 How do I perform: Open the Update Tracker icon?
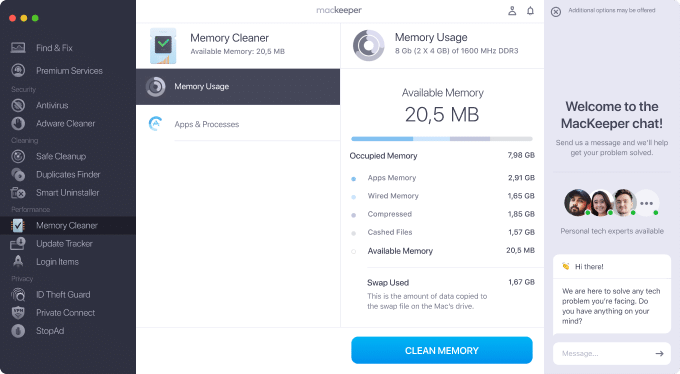[x=18, y=244]
